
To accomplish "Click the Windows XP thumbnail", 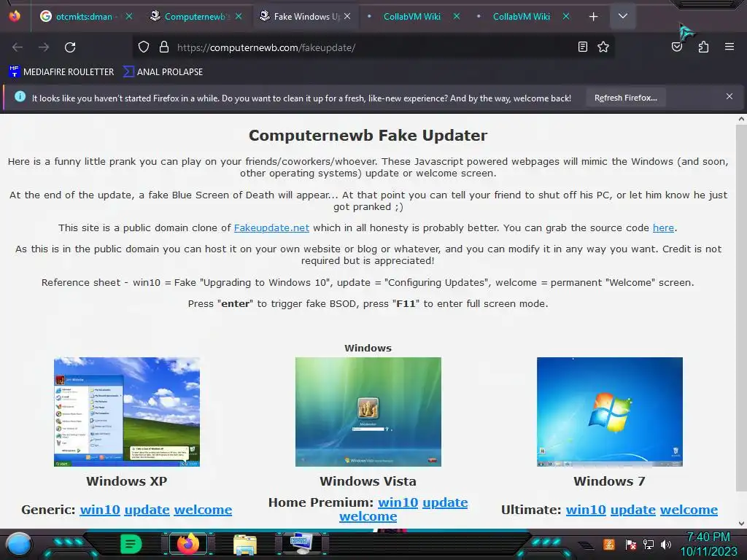I will (127, 412).
